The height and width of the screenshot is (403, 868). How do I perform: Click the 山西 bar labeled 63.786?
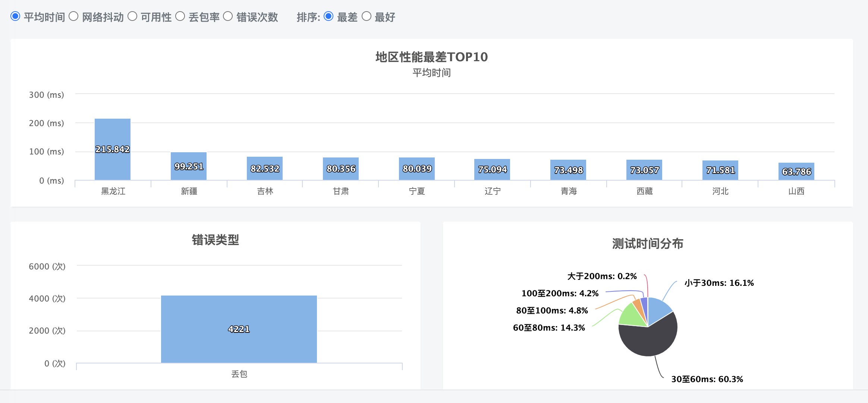[796, 172]
